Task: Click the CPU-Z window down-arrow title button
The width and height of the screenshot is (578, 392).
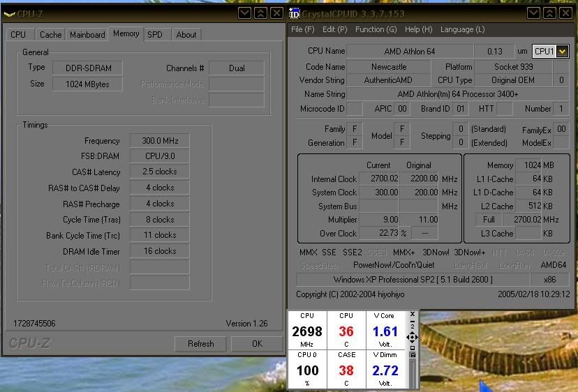Action: tap(244, 14)
